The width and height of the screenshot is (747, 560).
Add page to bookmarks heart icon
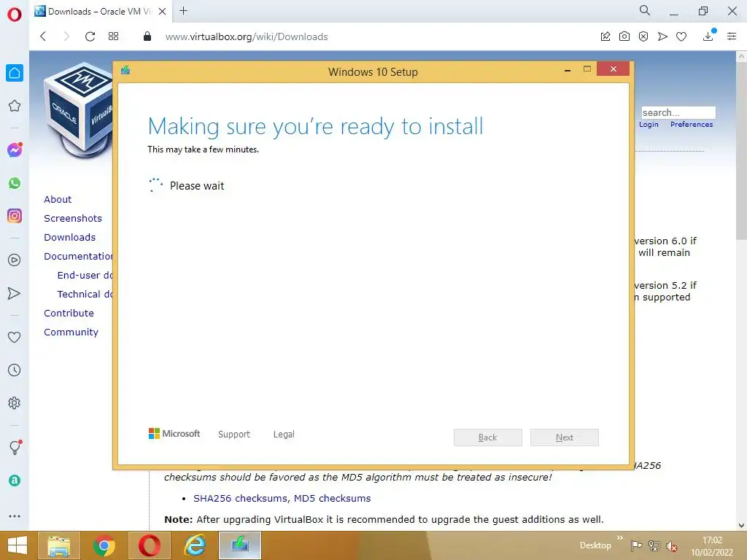point(681,36)
